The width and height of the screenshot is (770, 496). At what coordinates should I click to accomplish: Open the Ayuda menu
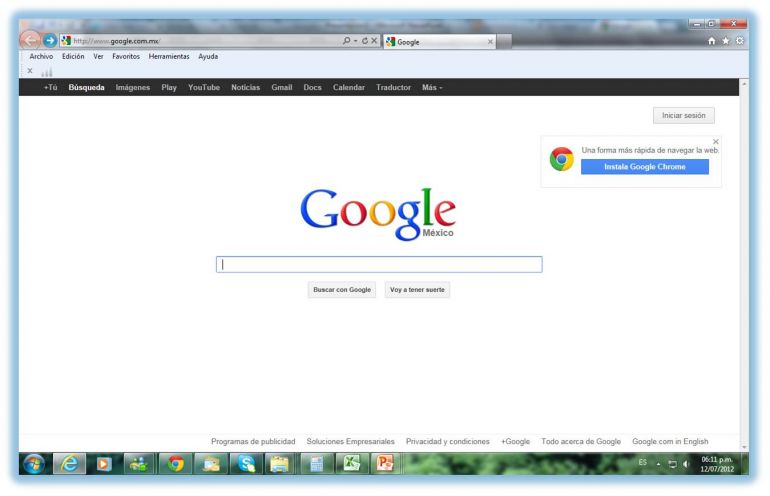pos(208,56)
